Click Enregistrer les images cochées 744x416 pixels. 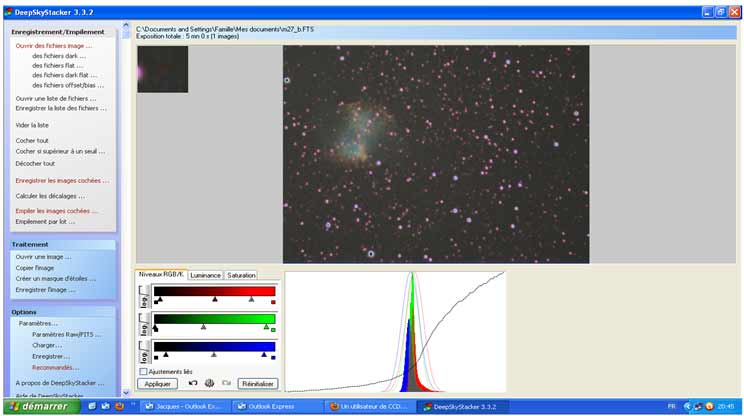[62, 181]
